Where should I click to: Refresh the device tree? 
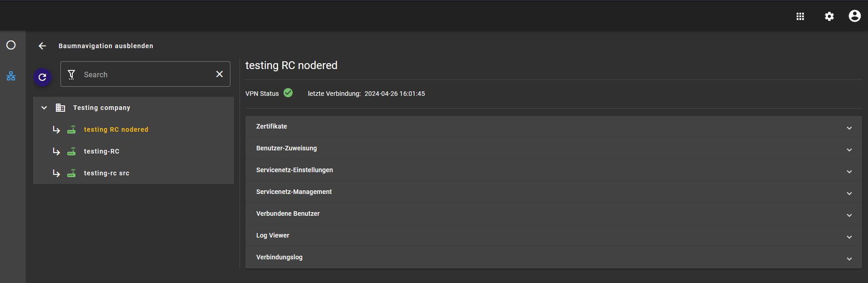point(42,77)
